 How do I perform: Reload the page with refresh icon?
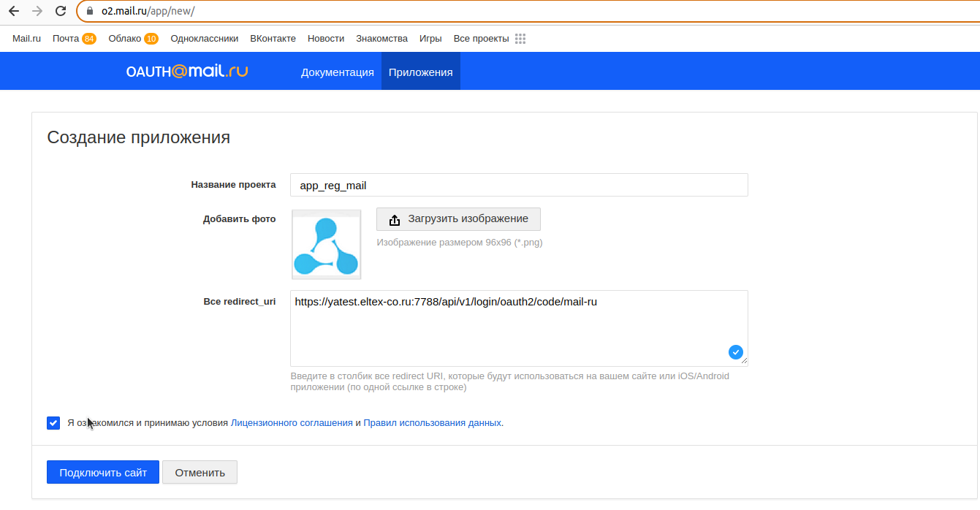(x=61, y=11)
